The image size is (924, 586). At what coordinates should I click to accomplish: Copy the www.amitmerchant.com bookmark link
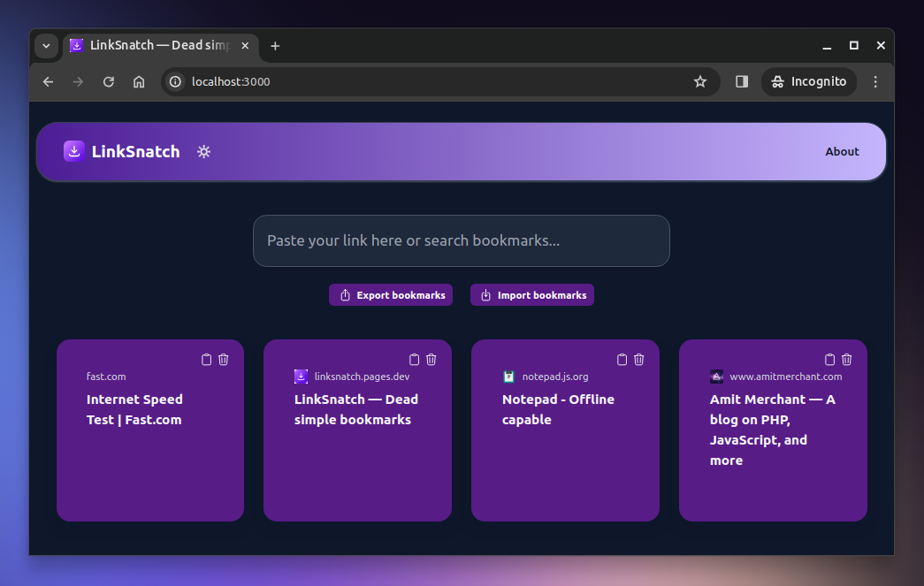(829, 359)
